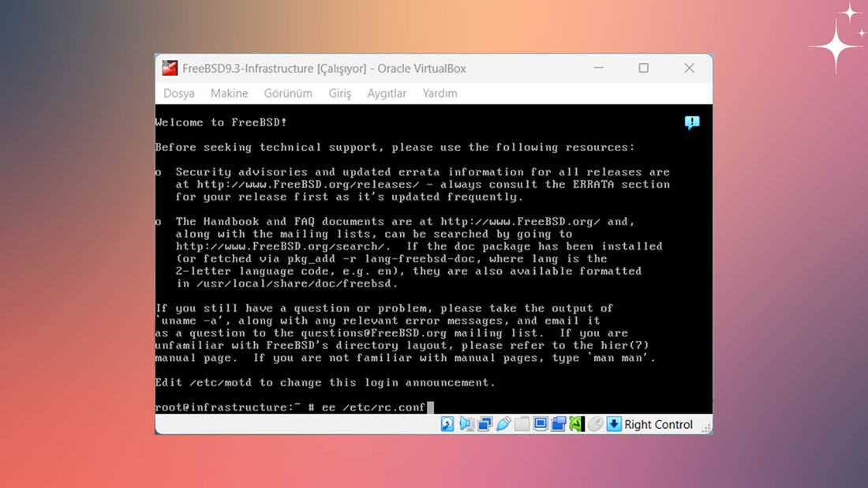Click the http://www.FreeBSD.org/releases/ text
This screenshot has width=868, height=488.
coord(308,185)
